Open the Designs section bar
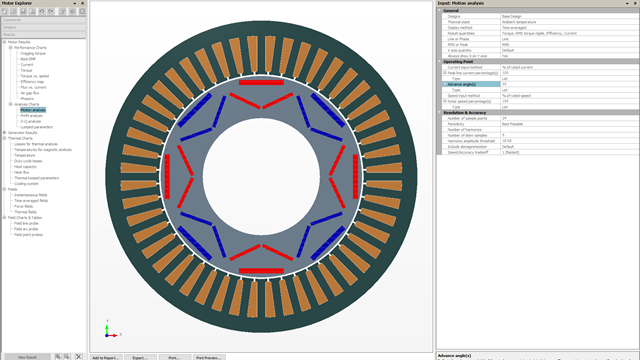640x360 pixels. (43, 27)
